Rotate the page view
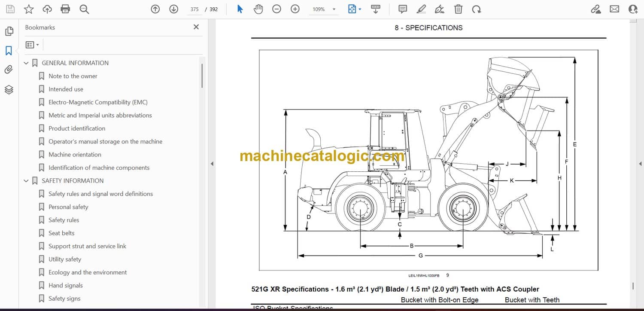 coord(476,9)
